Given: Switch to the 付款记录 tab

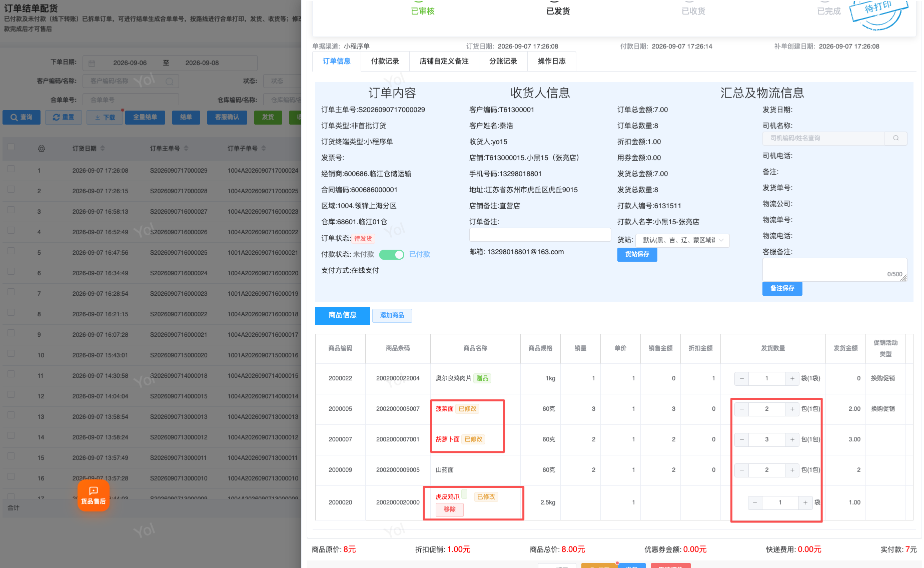Looking at the screenshot, I should coord(385,62).
